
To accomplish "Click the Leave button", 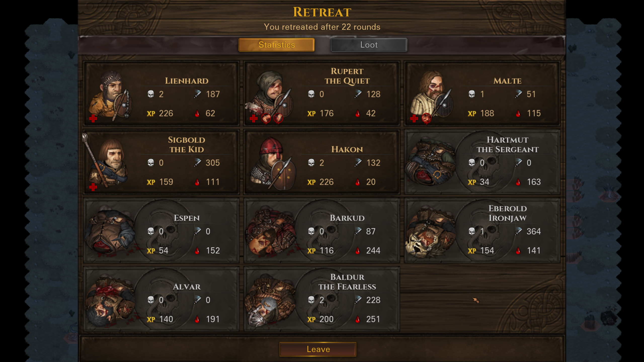I will tap(318, 349).
